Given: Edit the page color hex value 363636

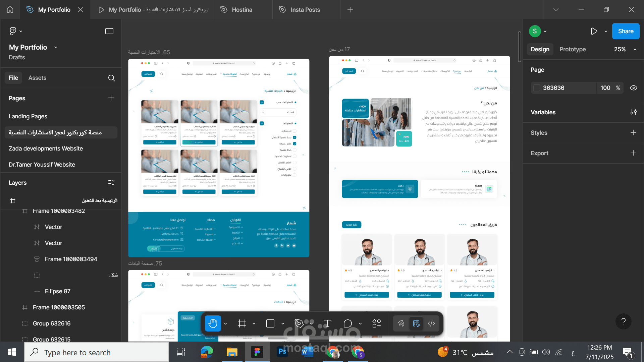Looking at the screenshot, I should pyautogui.click(x=554, y=88).
